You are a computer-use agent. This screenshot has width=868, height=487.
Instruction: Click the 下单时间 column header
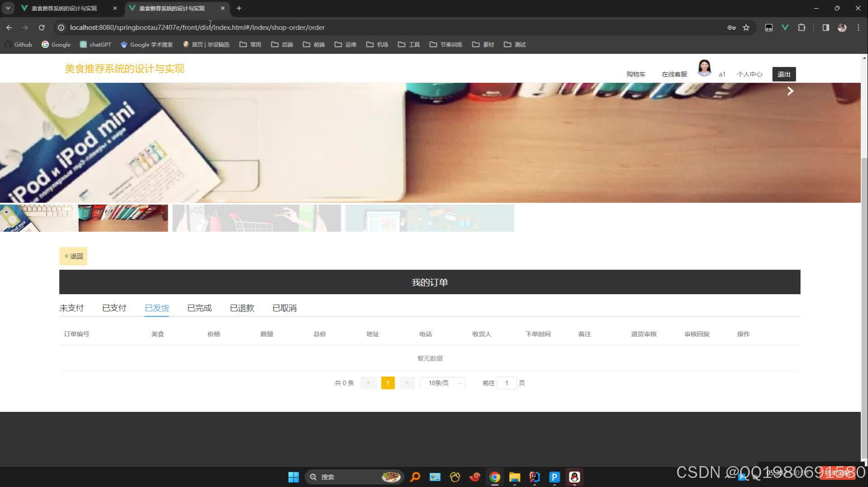[538, 334]
